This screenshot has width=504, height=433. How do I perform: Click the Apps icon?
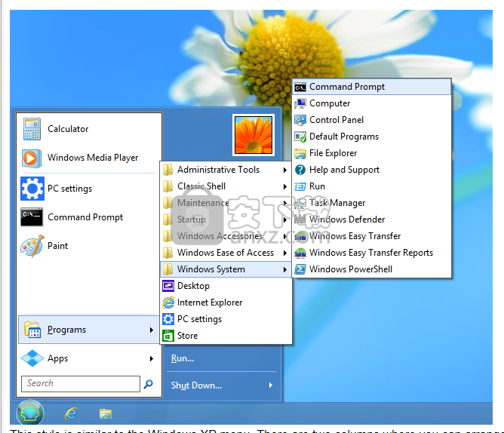(32, 358)
